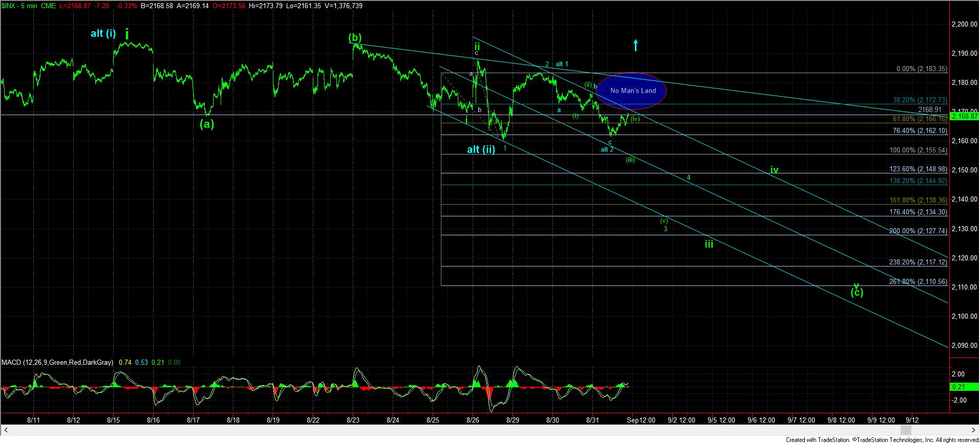Click the 2,090.00 price axis label
This screenshot has width=980, height=443.
[x=964, y=345]
